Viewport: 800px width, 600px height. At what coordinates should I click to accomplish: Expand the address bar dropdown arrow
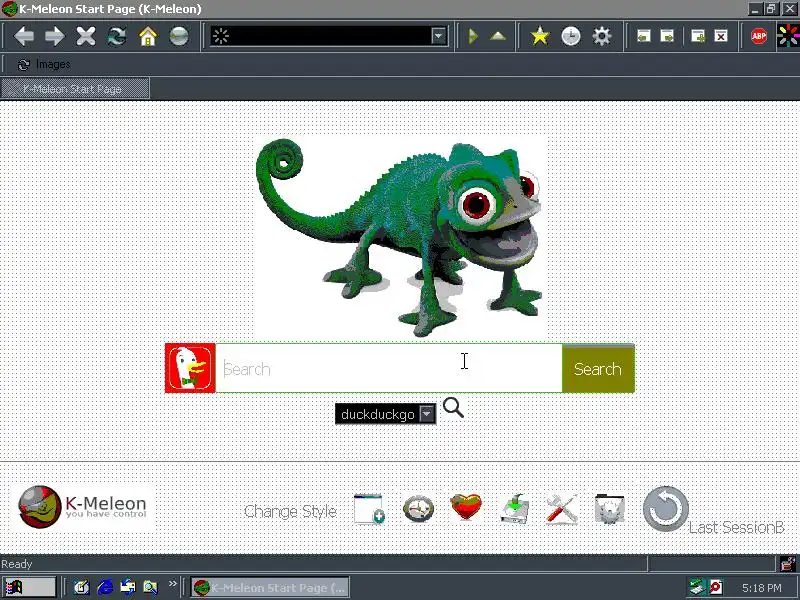[438, 36]
